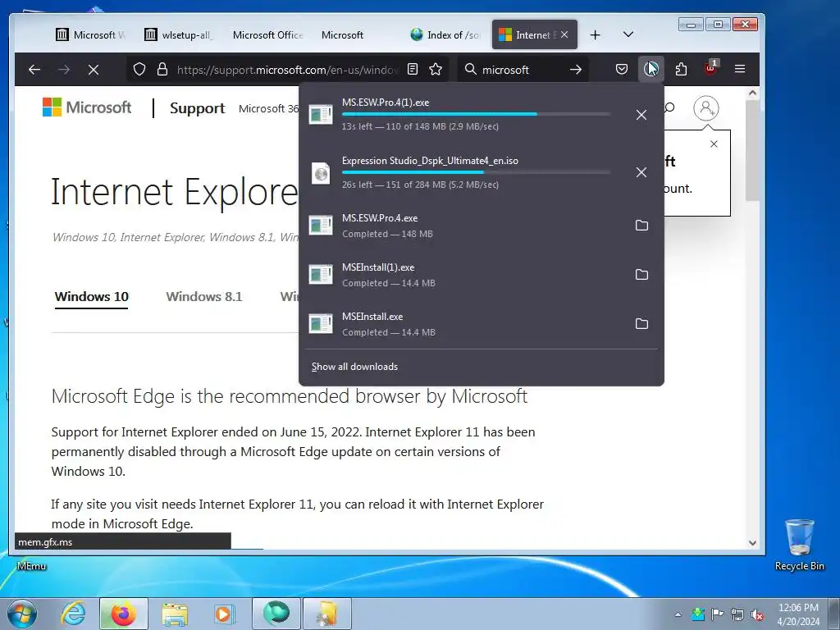Click Show all downloads
The image size is (840, 630).
[x=354, y=367]
